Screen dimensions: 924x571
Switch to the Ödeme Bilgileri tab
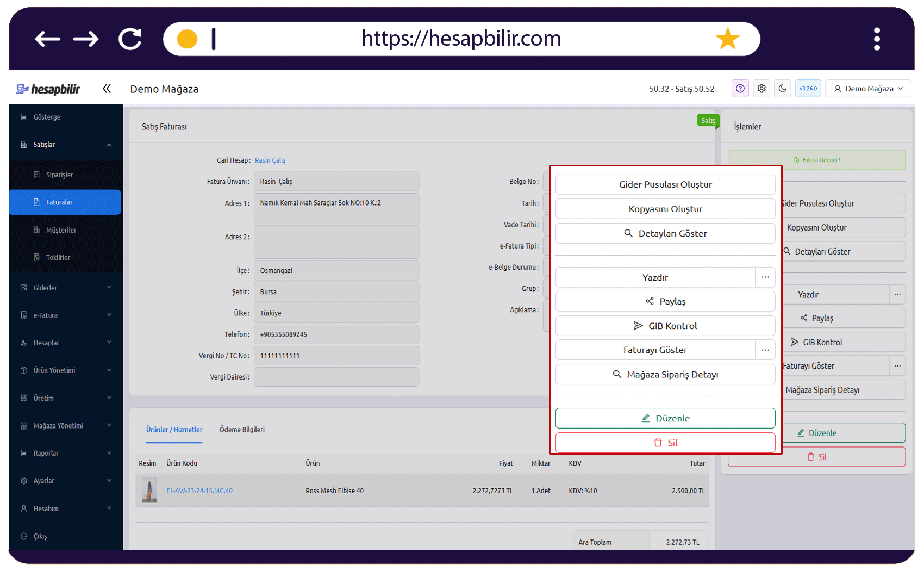click(242, 430)
